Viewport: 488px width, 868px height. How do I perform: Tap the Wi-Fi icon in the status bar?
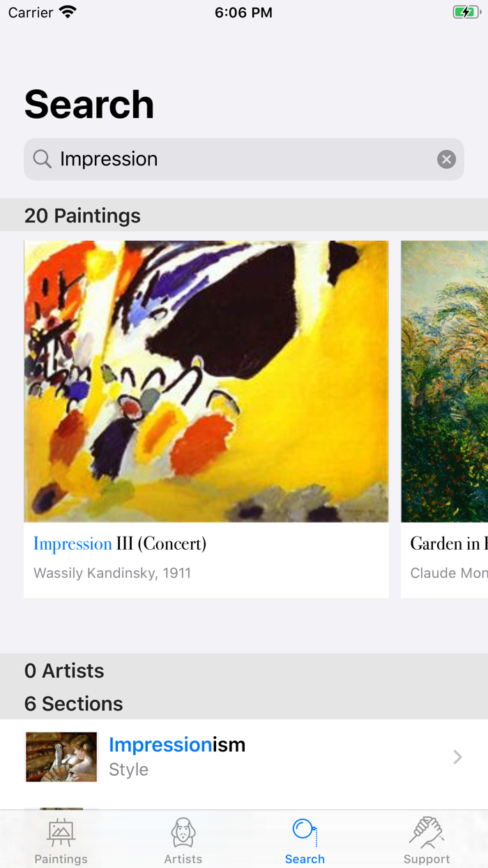click(x=66, y=11)
